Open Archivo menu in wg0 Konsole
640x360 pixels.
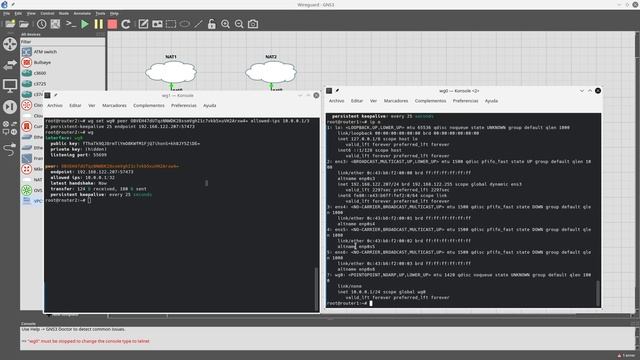(337, 101)
